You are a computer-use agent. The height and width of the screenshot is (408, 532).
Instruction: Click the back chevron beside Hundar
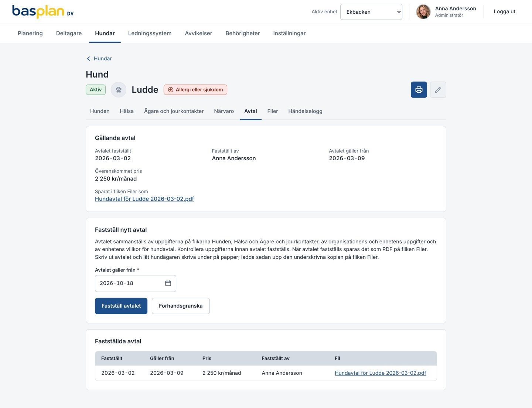pyautogui.click(x=88, y=59)
